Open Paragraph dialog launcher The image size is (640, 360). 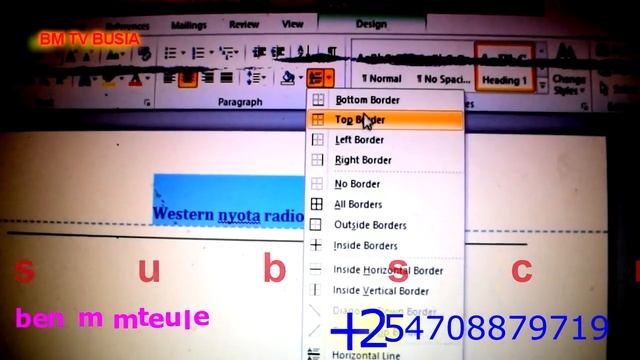click(x=147, y=103)
